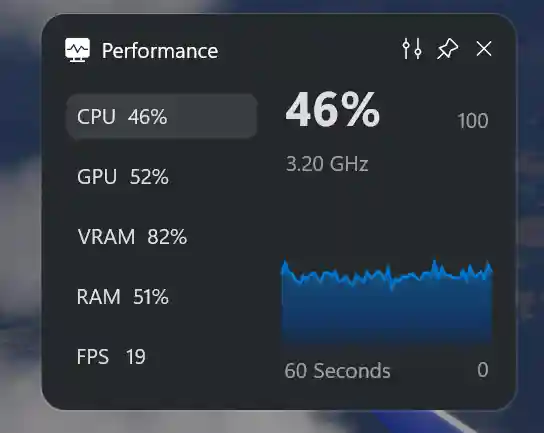
Task: Click the large 46% usage readout
Action: (x=332, y=110)
